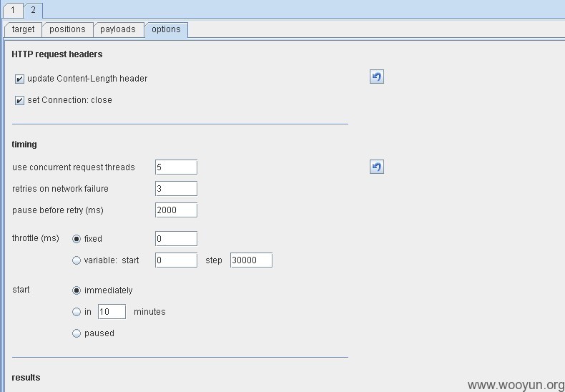565x392 pixels.
Task: Click the HTTP request headers heading
Action: (57, 54)
